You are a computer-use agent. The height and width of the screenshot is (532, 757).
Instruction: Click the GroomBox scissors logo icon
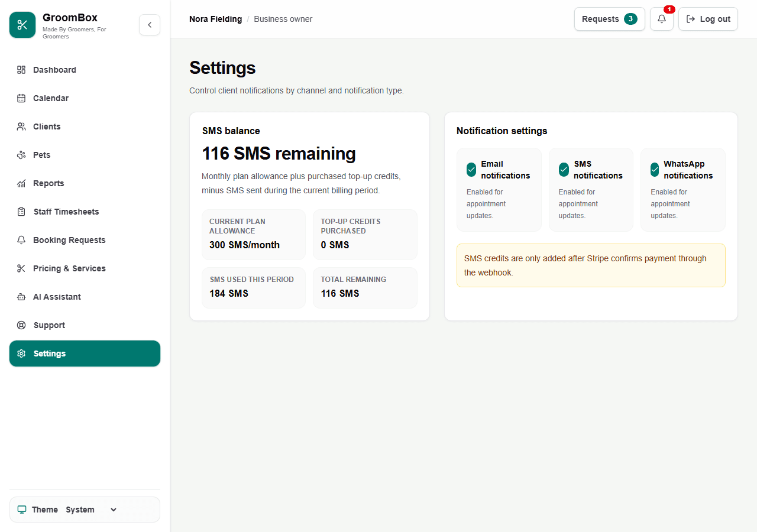pos(22,25)
